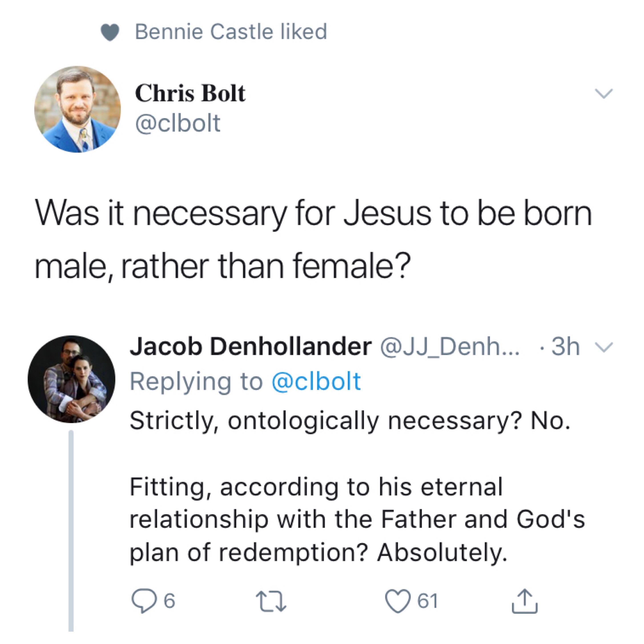The width and height of the screenshot is (644, 644).
Task: Click the filled heart beside Bennie Castle liked
Action: (x=110, y=32)
